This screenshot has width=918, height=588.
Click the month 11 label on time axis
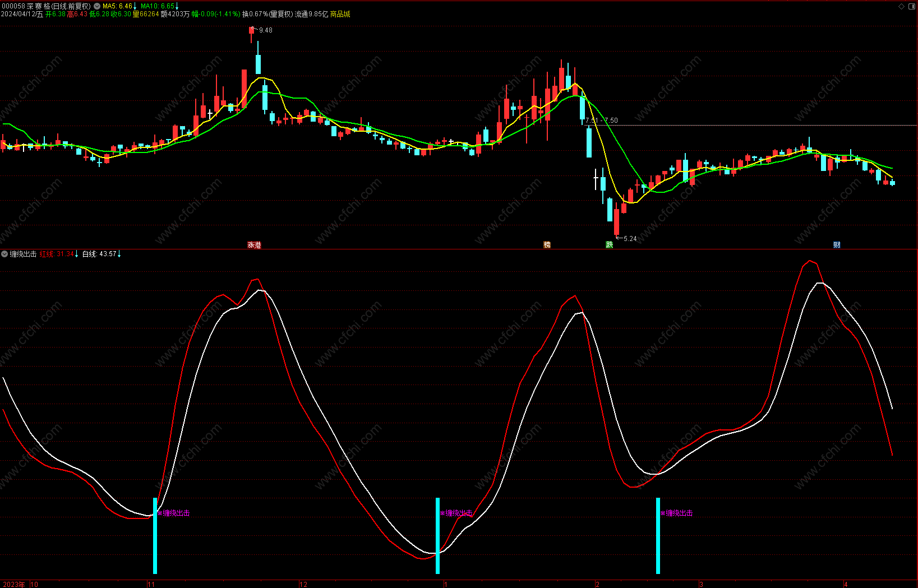point(151,584)
